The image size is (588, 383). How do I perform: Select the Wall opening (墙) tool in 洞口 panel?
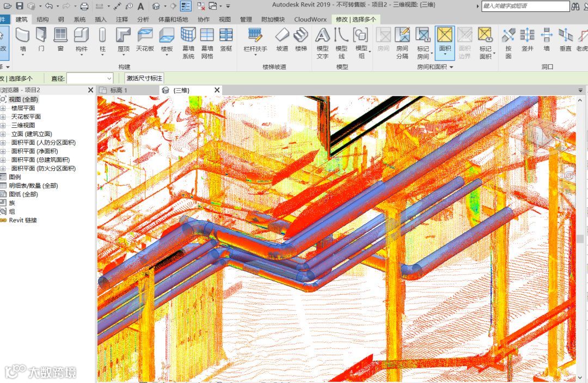[x=547, y=39]
